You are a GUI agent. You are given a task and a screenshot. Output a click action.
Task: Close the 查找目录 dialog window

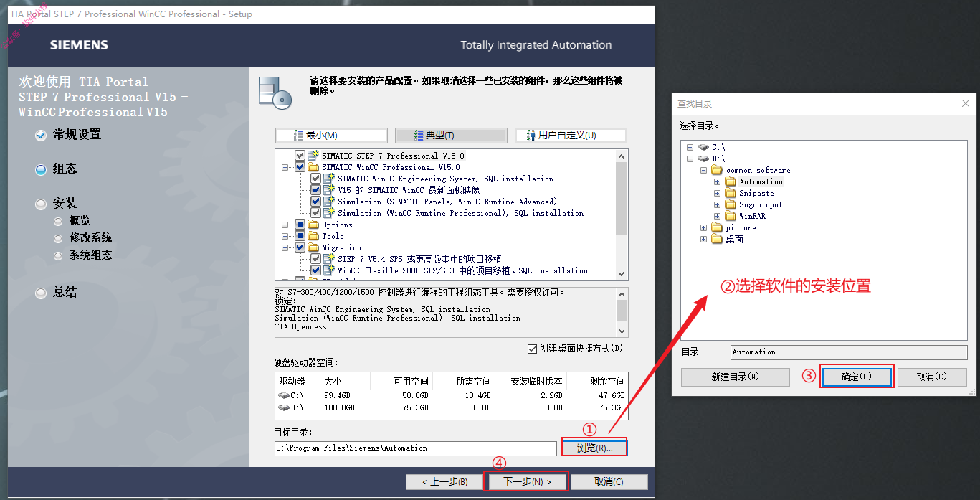[965, 104]
